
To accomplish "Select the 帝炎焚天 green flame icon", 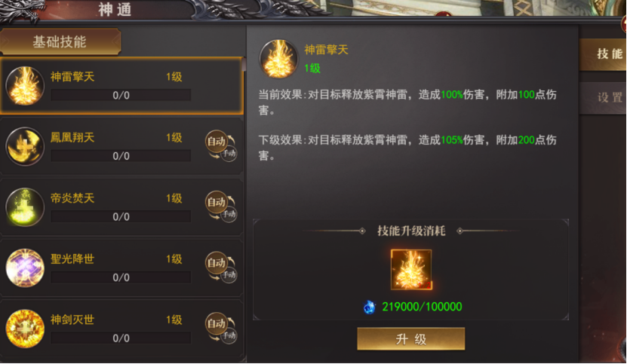I will [x=25, y=207].
